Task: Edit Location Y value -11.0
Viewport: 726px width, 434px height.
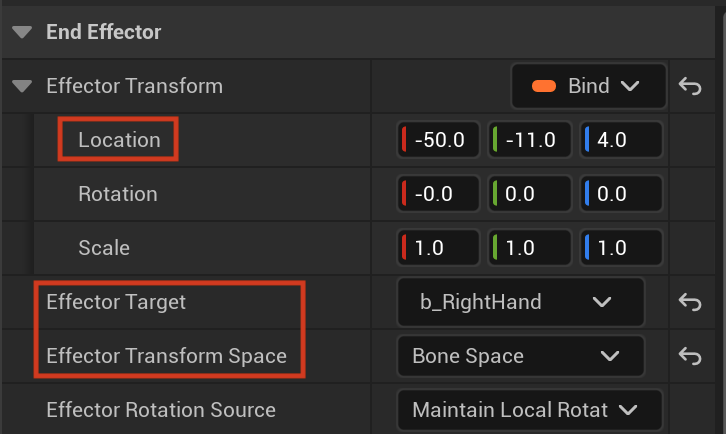Action: pos(530,140)
